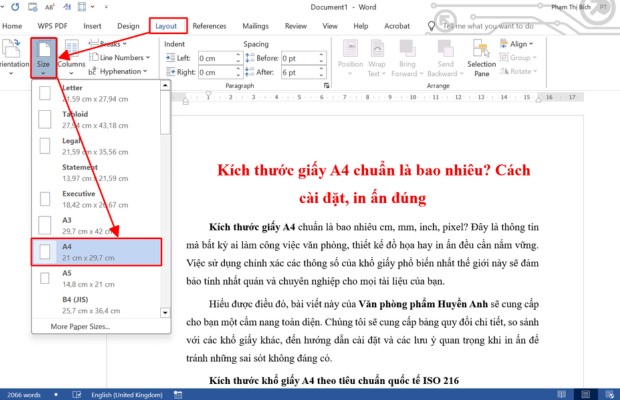The height and width of the screenshot is (400, 620).
Task: Open the Size page dropdown
Action: 43,58
